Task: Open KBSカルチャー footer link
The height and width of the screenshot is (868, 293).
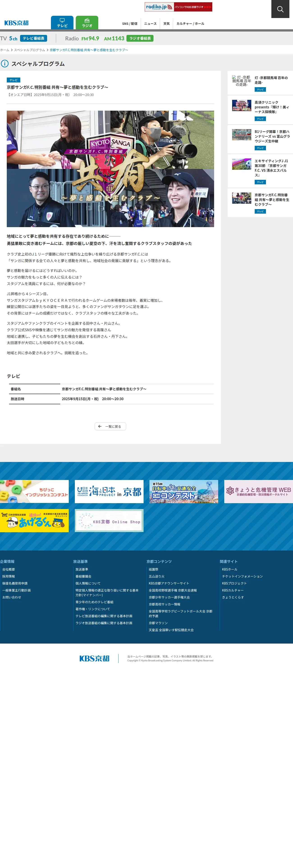Action: [233, 590]
